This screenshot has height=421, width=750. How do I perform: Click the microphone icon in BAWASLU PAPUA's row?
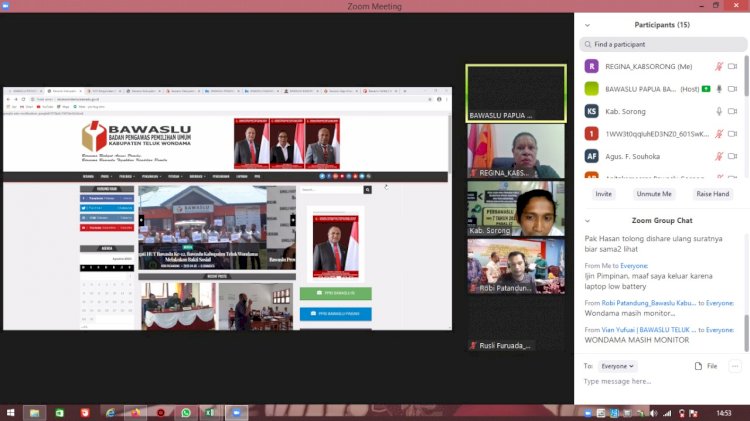pos(718,89)
